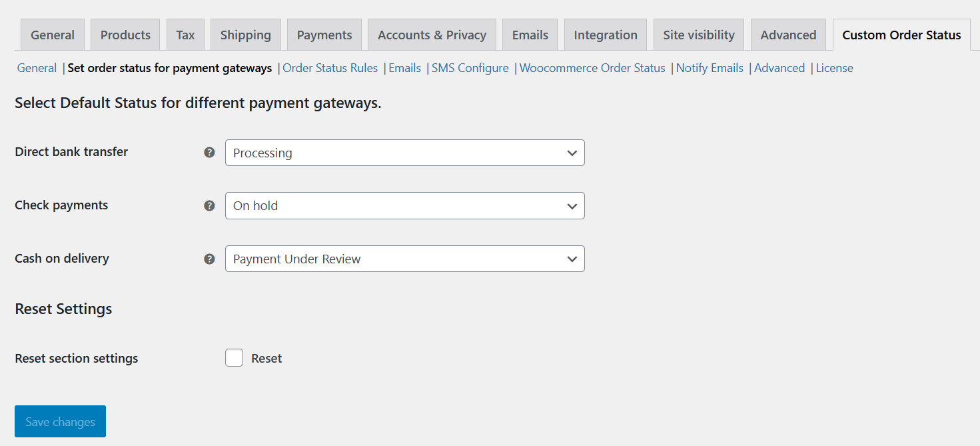
Task: Enable the Reset section settings checkbox
Action: [x=234, y=358]
